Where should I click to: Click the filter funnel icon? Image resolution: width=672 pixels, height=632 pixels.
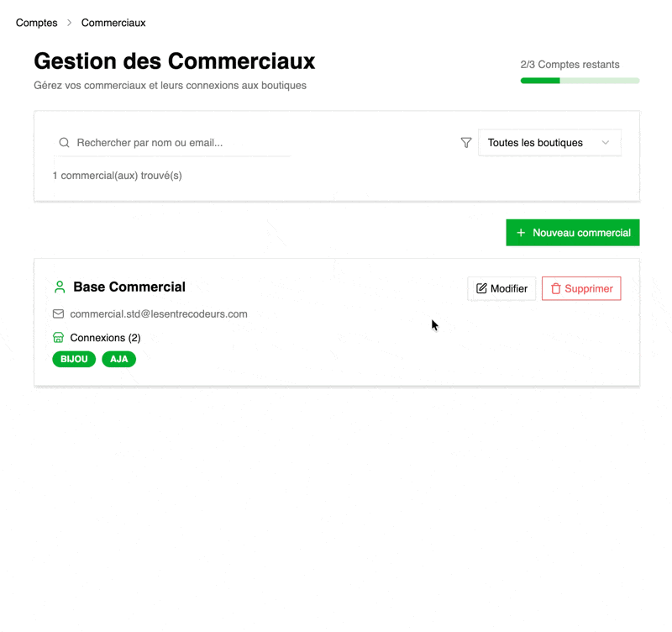tap(466, 143)
